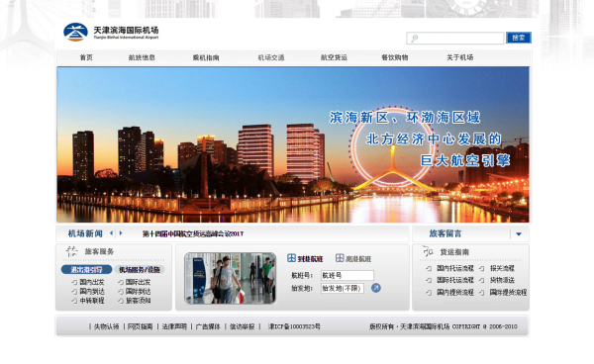Open the 航班信息 menu item
Viewport: 594px width, 364px height.
(x=142, y=57)
